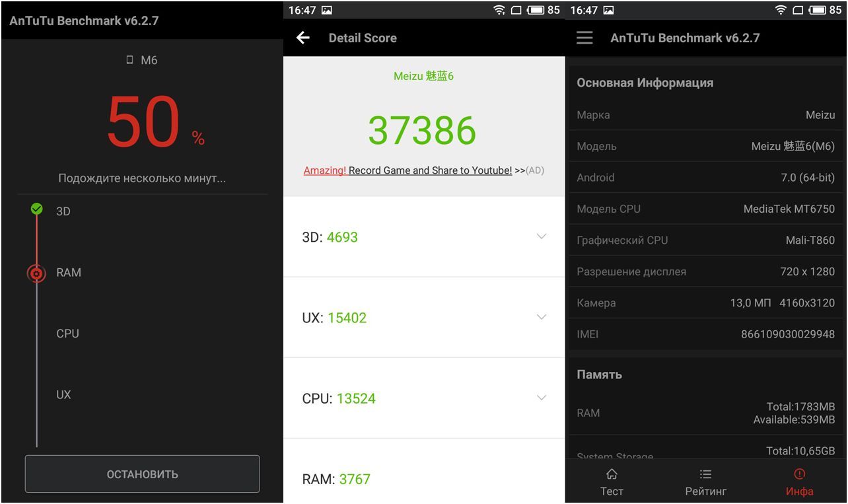Viewport: 848px width, 504px height.
Task: Tap the home icon for Тест tab
Action: 612,474
